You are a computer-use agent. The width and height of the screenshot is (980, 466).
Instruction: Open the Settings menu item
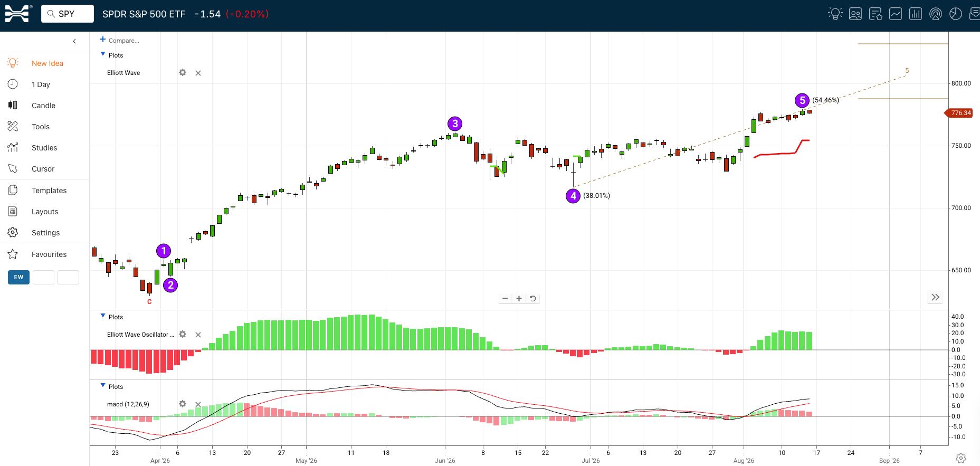(x=46, y=233)
